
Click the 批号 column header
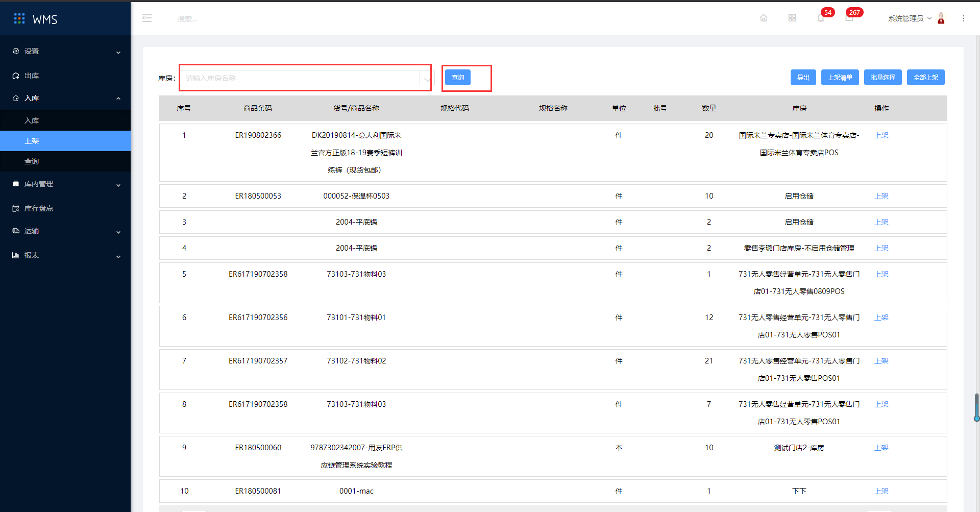pos(660,108)
